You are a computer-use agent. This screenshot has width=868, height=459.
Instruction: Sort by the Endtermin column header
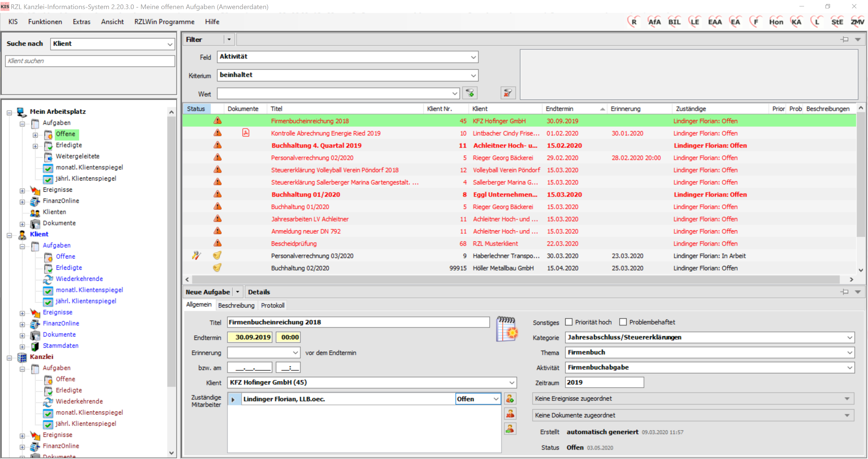click(x=560, y=109)
